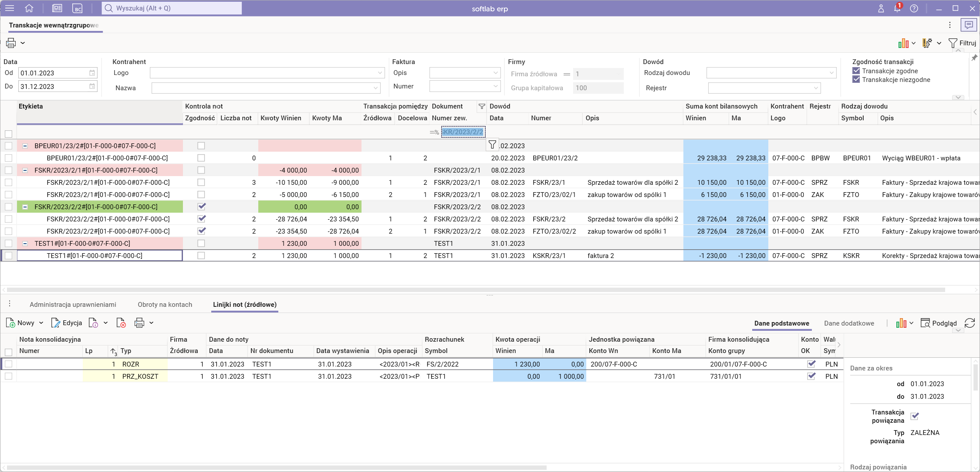Uncheck Transakcje niezgodne checkbox
Screen dimensions: 980x472
tap(856, 79)
